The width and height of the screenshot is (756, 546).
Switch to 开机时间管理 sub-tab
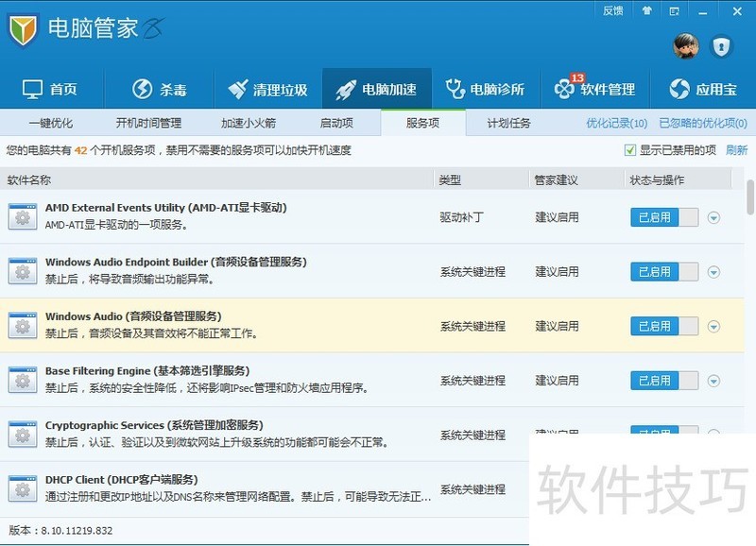[x=148, y=124]
